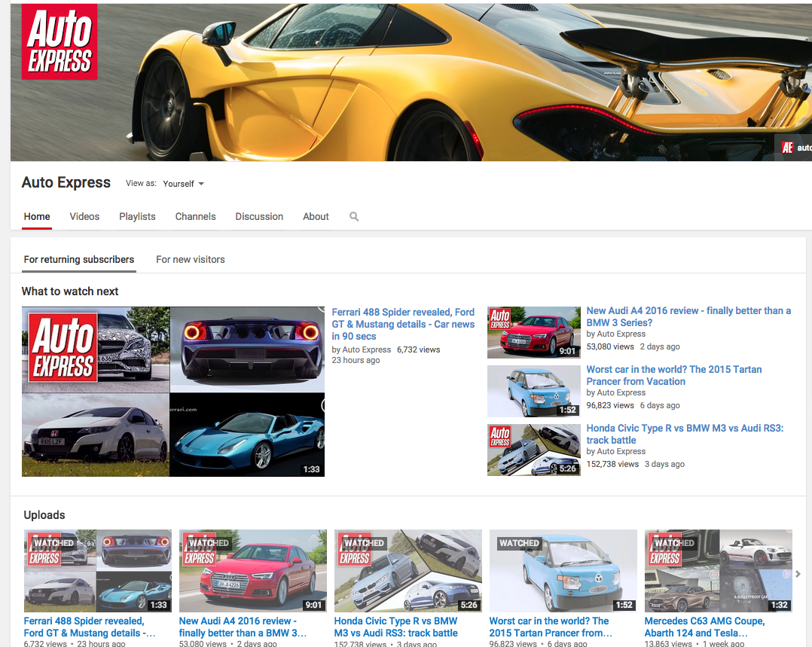This screenshot has width=812, height=647.
Task: Click the Auto Express channel name heading
Action: point(66,182)
